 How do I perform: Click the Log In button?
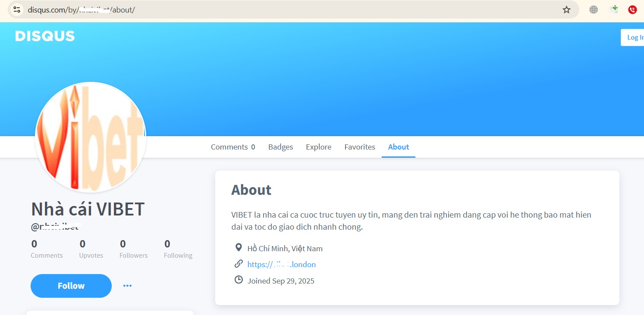pyautogui.click(x=633, y=37)
